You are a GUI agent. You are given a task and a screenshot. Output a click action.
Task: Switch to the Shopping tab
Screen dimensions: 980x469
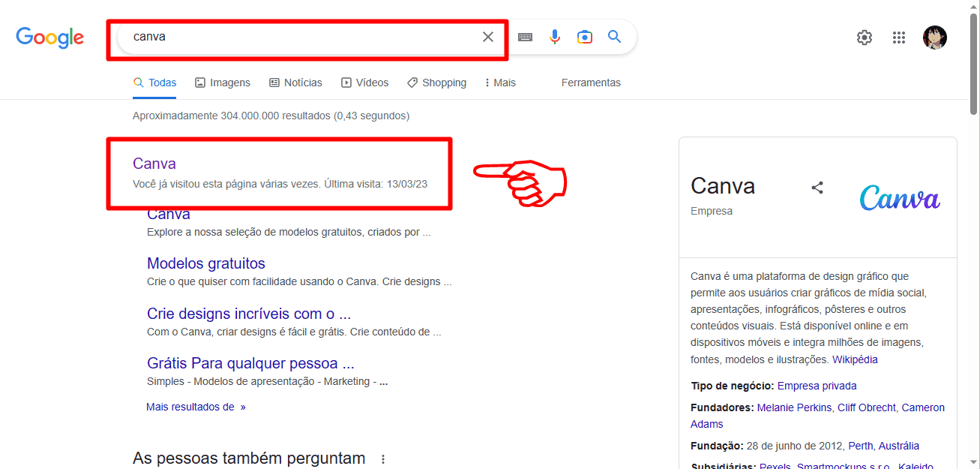point(436,83)
